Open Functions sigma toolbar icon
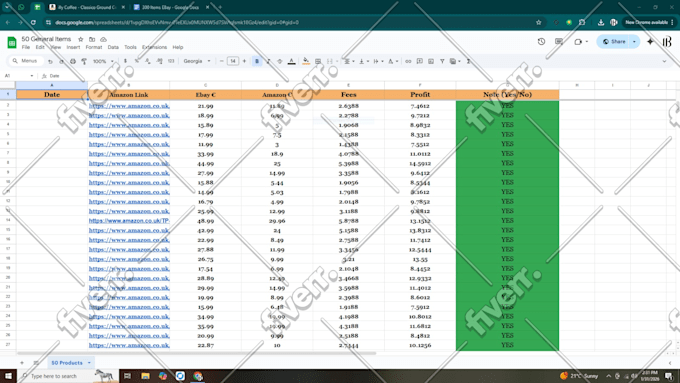The width and height of the screenshot is (680, 383). [468, 61]
